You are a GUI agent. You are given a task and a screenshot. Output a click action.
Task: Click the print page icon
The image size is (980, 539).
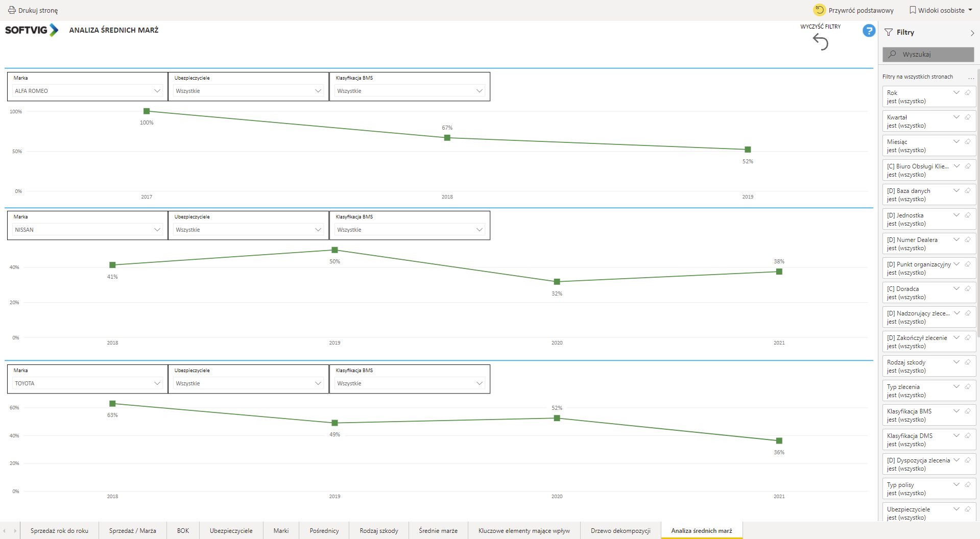tap(12, 10)
